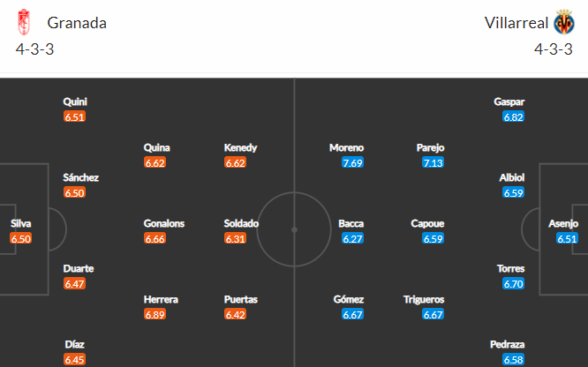The image size is (588, 367).
Task: Select Granada goalkeeper Silva
Action: pos(20,224)
